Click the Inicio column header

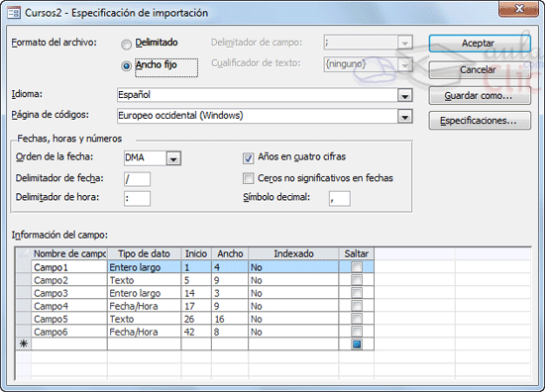pyautogui.click(x=196, y=253)
